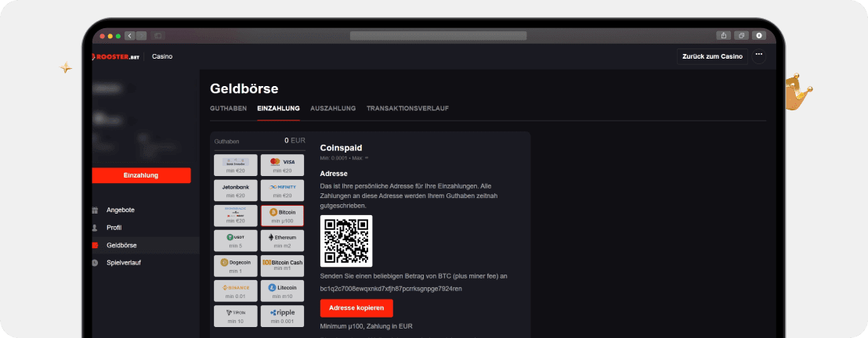
Task: Choose the VISA Mastercard option
Action: click(x=282, y=165)
